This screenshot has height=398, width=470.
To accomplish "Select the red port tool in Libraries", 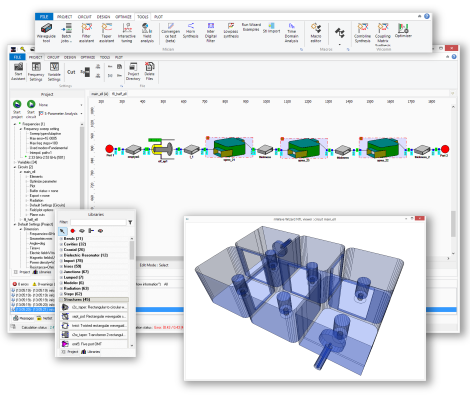I will point(73,231).
